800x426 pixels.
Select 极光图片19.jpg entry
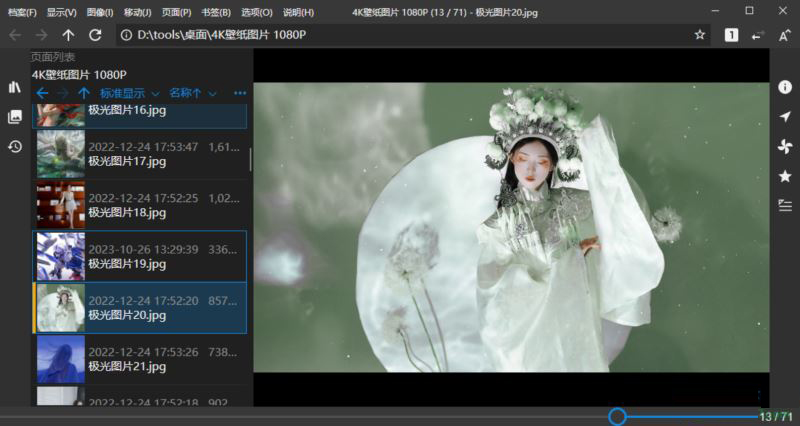[140, 256]
